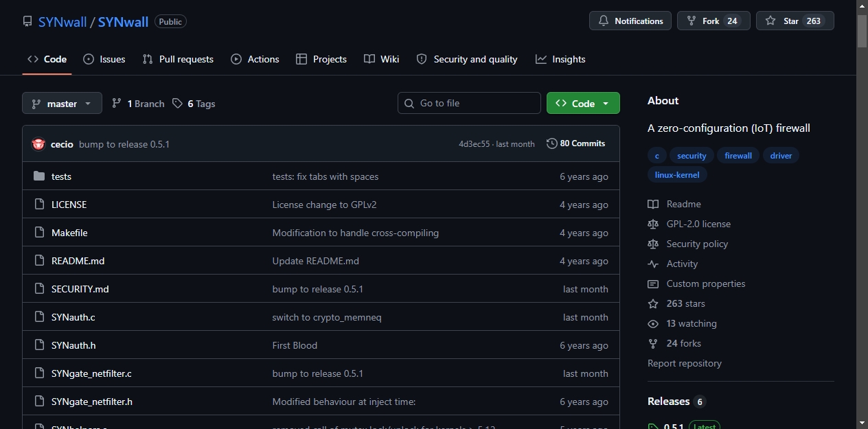Viewport: 868px width, 429px height.
Task: Open cecio's profile from commit header
Action: pyautogui.click(x=62, y=144)
